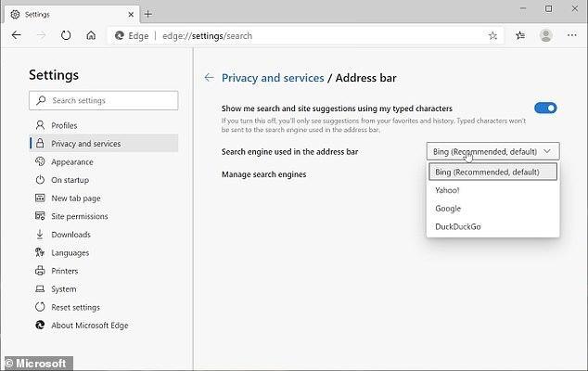Click the Reset settings icon
Viewport: 588px width, 371px height.
click(x=40, y=307)
